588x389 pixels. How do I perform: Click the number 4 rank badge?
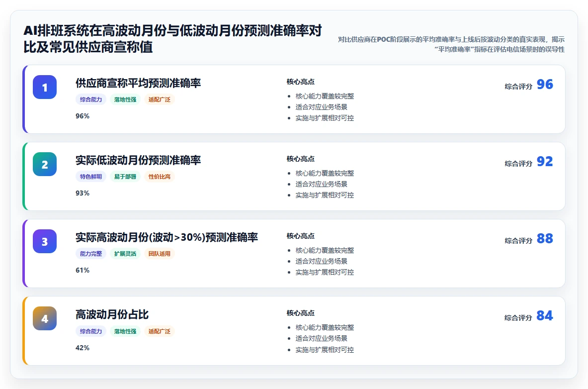[45, 318]
